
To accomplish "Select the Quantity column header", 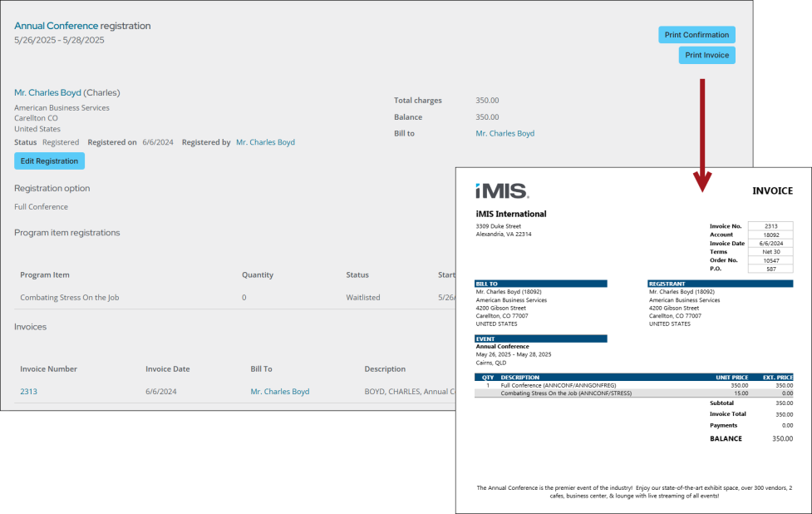I will point(258,274).
